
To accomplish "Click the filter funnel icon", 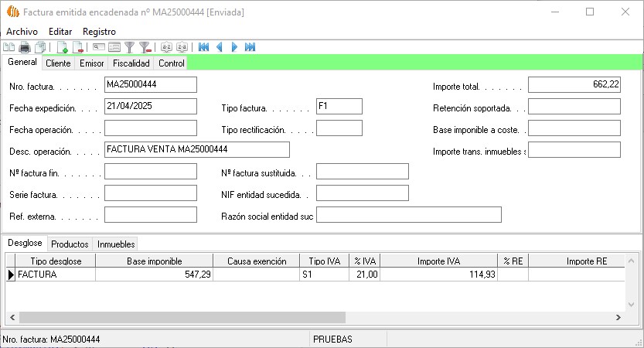I will coord(130,47).
